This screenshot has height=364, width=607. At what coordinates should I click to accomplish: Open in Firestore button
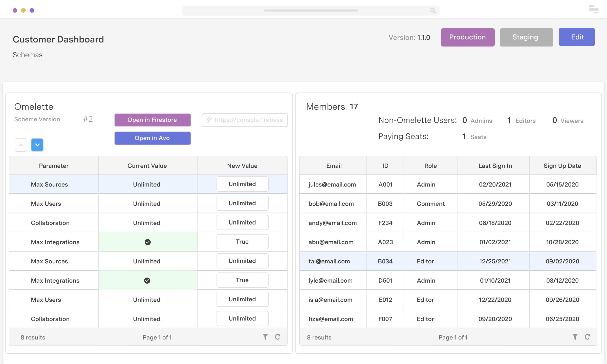pyautogui.click(x=153, y=120)
